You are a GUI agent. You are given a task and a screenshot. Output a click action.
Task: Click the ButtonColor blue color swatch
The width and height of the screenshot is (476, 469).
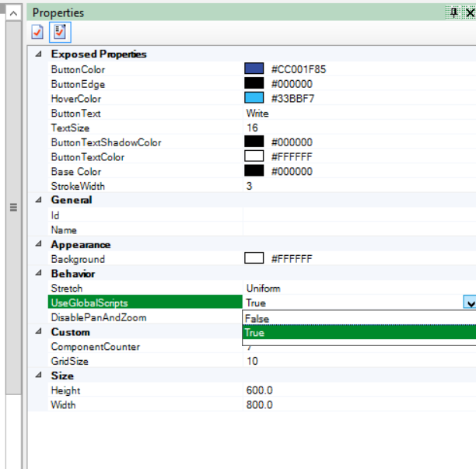click(254, 69)
